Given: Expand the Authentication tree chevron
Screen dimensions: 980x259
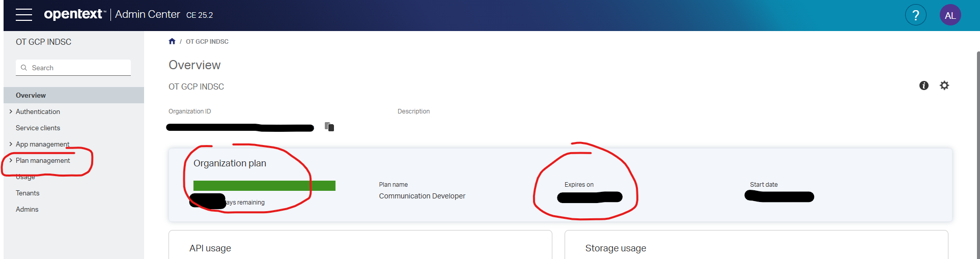Looking at the screenshot, I should tap(11, 111).
